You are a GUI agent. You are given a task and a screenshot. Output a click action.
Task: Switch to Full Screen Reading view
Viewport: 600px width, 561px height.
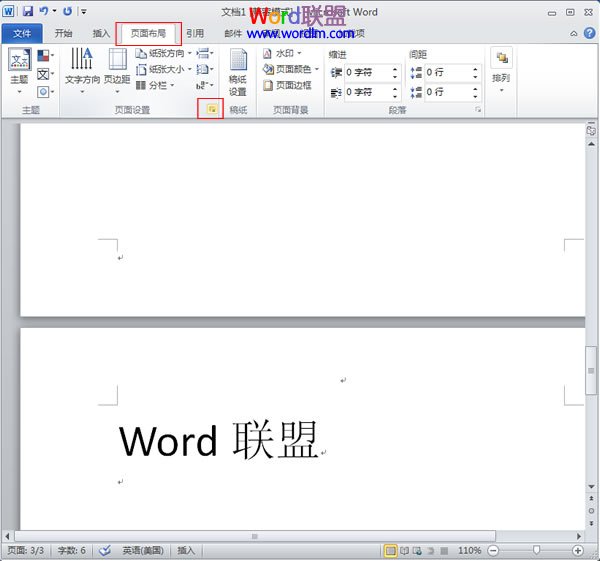[404, 551]
